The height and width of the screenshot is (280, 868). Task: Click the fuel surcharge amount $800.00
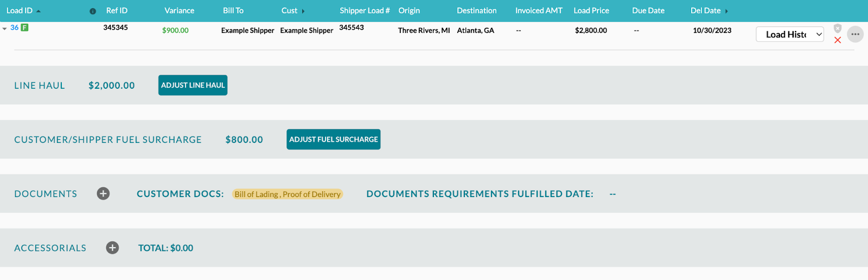coord(244,139)
